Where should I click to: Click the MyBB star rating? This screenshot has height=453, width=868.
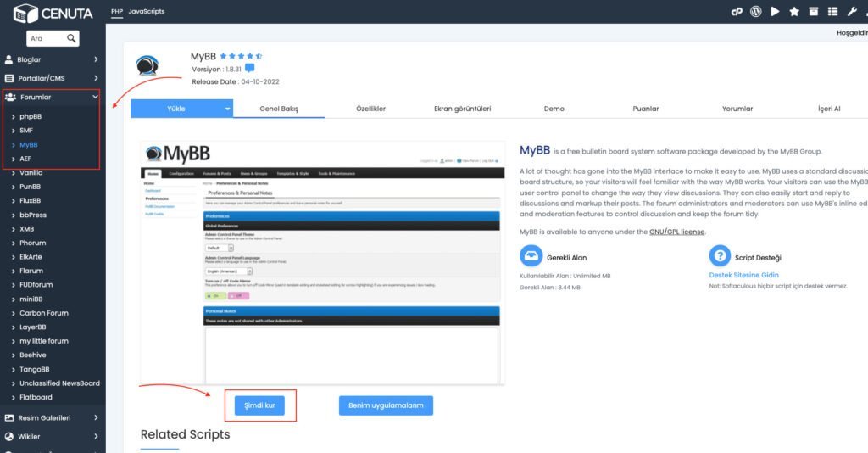241,56
